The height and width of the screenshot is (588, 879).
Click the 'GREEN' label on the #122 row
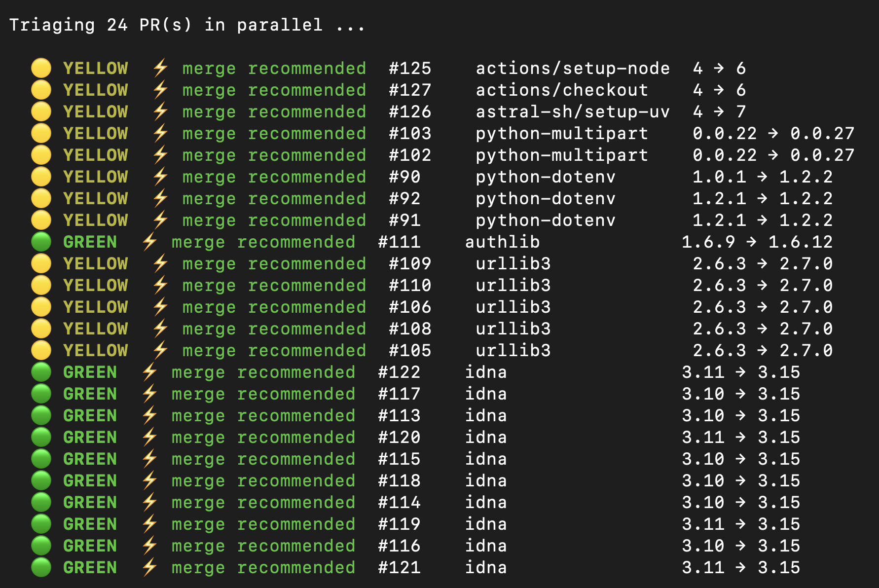tap(90, 372)
